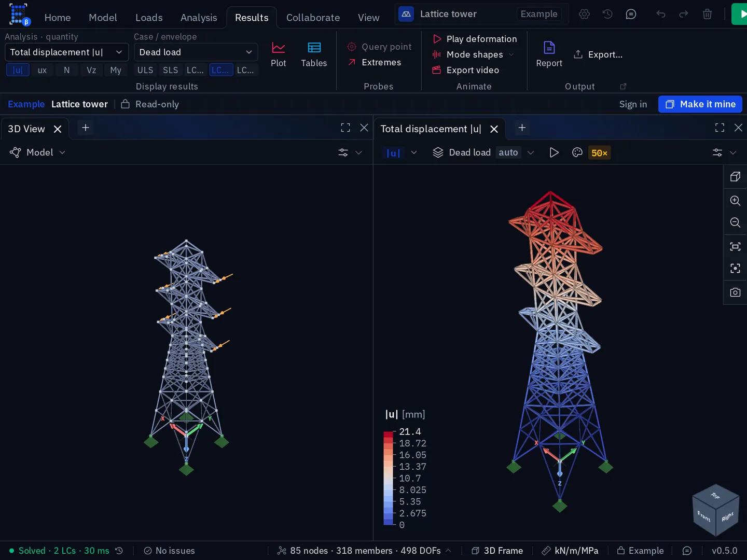Select the ux quantity chip
Screen dimensions: 747x560
point(42,70)
